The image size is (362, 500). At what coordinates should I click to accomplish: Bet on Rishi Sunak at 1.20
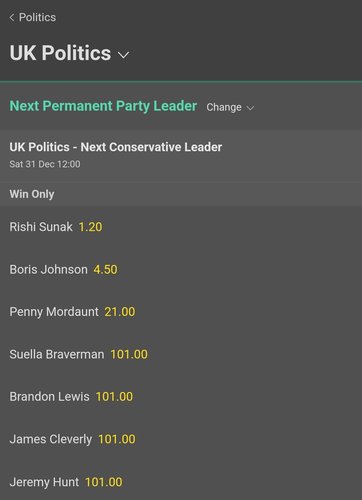coord(90,227)
